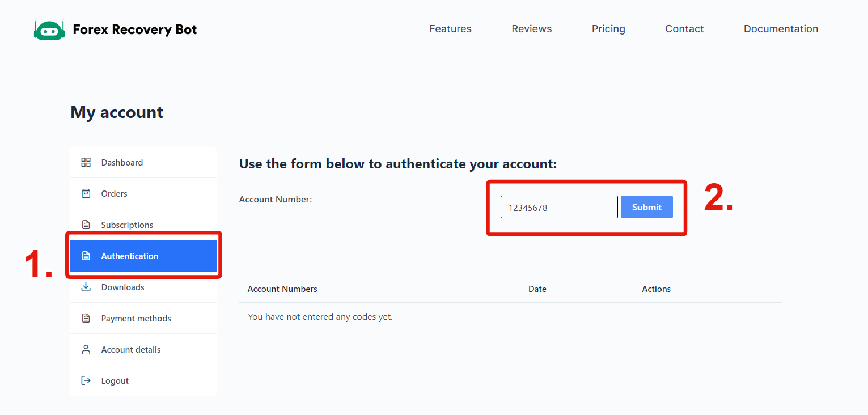
Task: Open the Orders sidebar item
Action: pyautogui.click(x=143, y=193)
